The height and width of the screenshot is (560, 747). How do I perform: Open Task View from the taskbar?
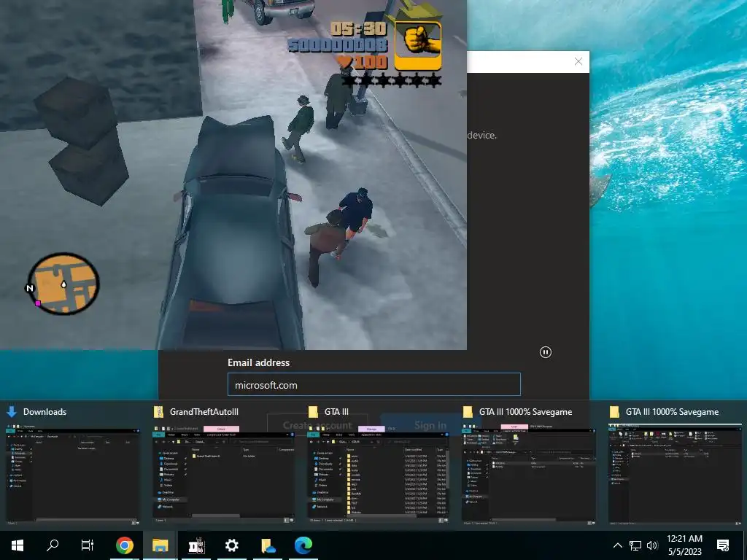coord(88,545)
